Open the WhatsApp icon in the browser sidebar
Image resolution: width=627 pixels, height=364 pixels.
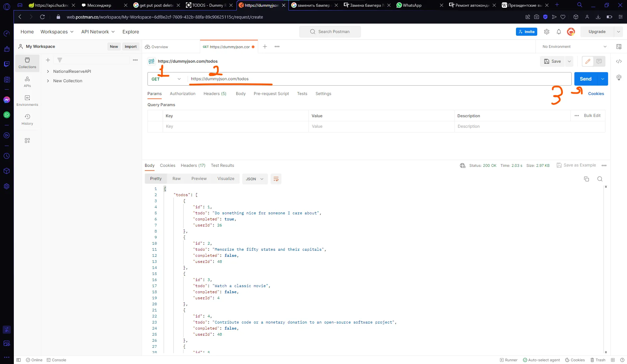[7, 115]
